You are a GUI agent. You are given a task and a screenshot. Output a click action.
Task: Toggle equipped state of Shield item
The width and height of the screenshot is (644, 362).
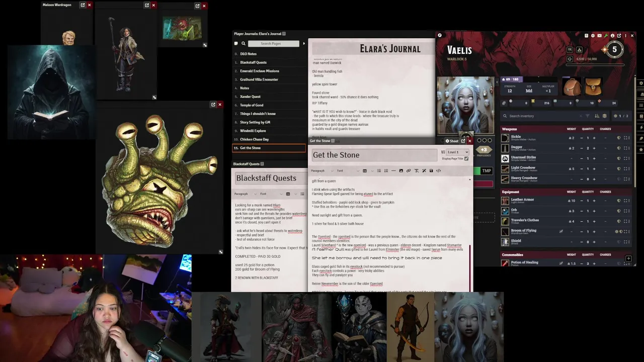[619, 242]
